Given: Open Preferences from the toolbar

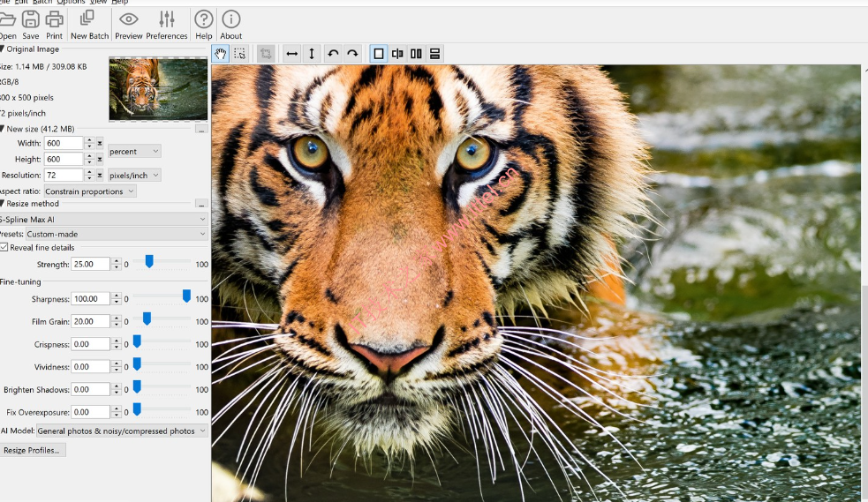Looking at the screenshot, I should (167, 20).
